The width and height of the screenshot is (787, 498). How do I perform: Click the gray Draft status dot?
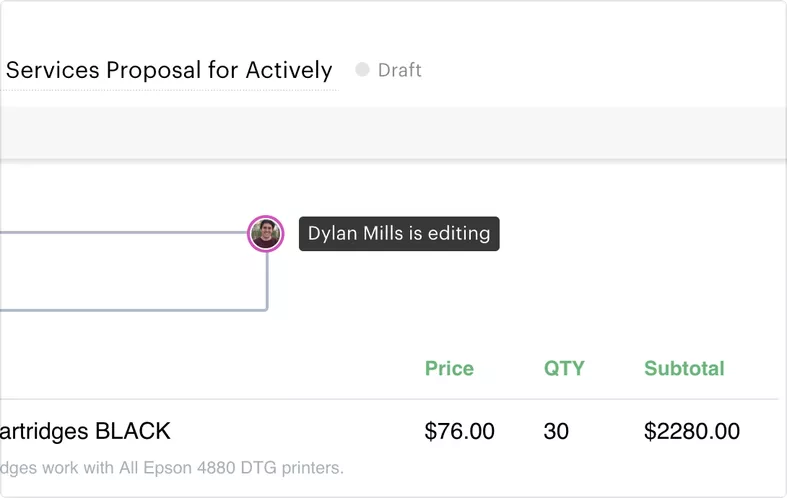(x=362, y=70)
